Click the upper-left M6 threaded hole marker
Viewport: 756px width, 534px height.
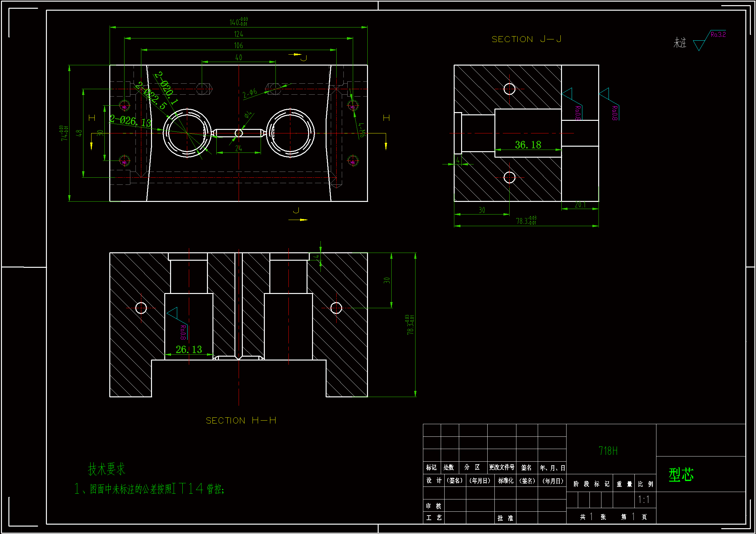click(124, 106)
